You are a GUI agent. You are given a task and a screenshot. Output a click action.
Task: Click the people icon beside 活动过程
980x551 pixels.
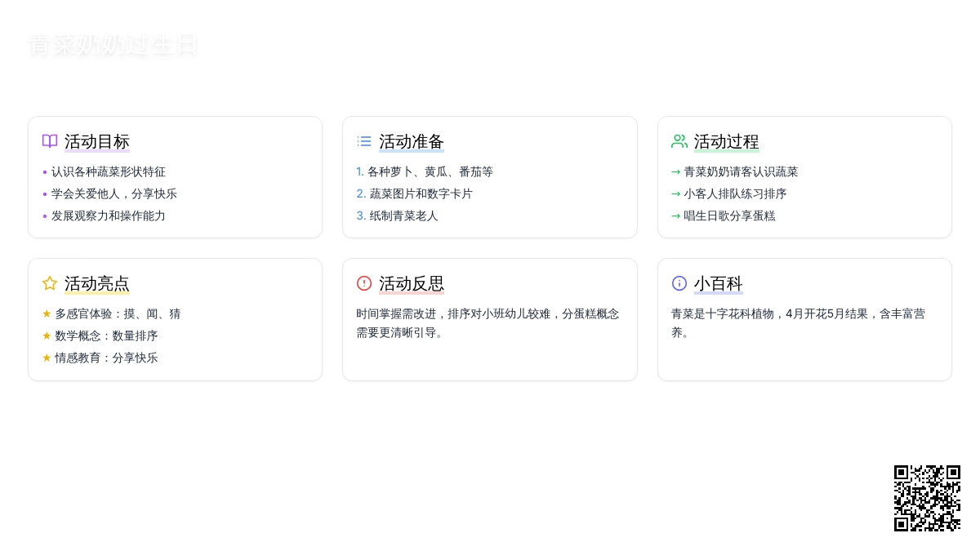coord(679,141)
